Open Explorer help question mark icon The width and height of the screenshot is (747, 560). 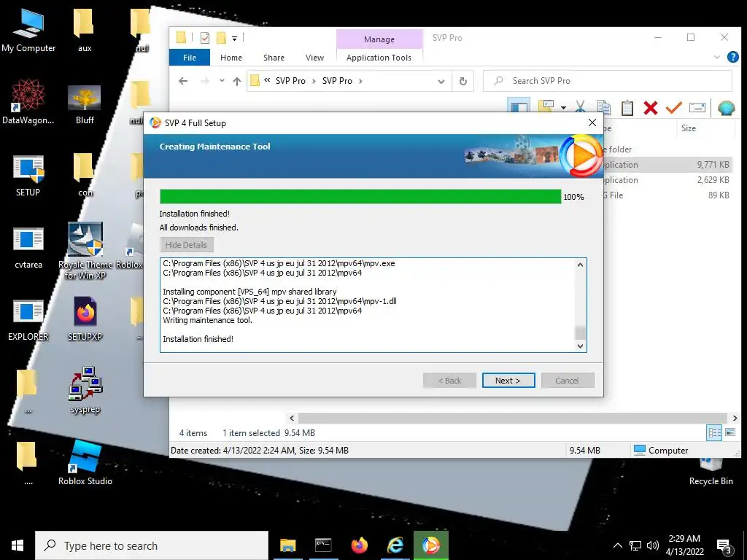[x=732, y=57]
